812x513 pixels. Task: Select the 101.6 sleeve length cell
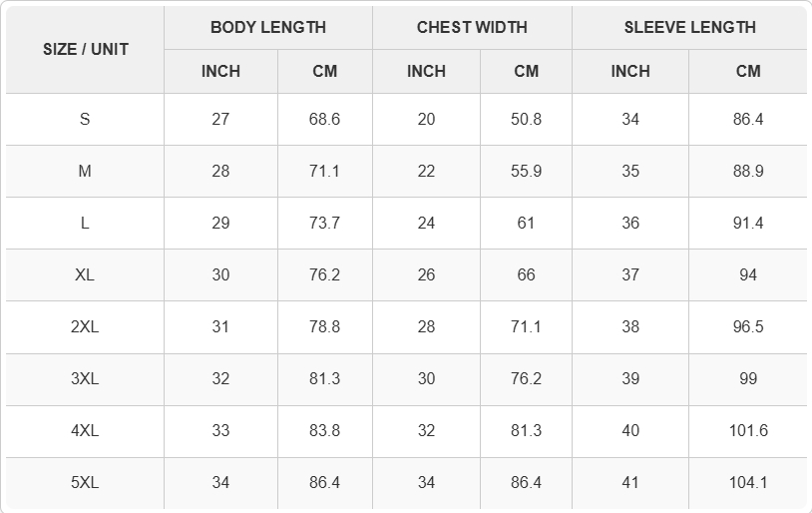point(748,431)
